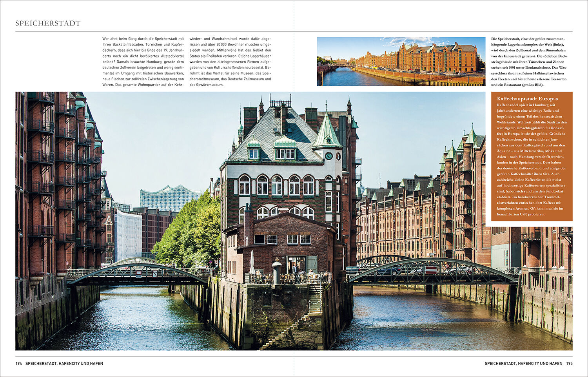Select the right page footer 'Speicherstadt, Hafencity und Hafen'
This screenshot has width=588, height=377.
click(x=523, y=364)
